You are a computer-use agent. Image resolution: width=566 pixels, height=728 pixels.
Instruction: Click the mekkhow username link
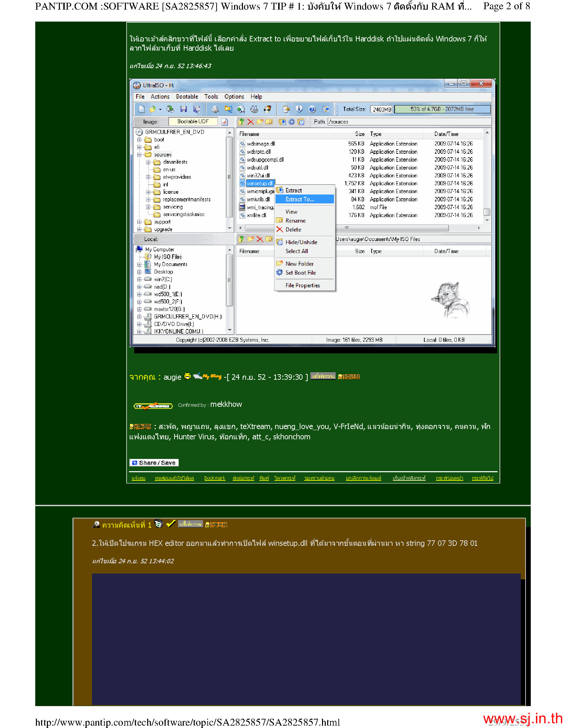point(226,404)
